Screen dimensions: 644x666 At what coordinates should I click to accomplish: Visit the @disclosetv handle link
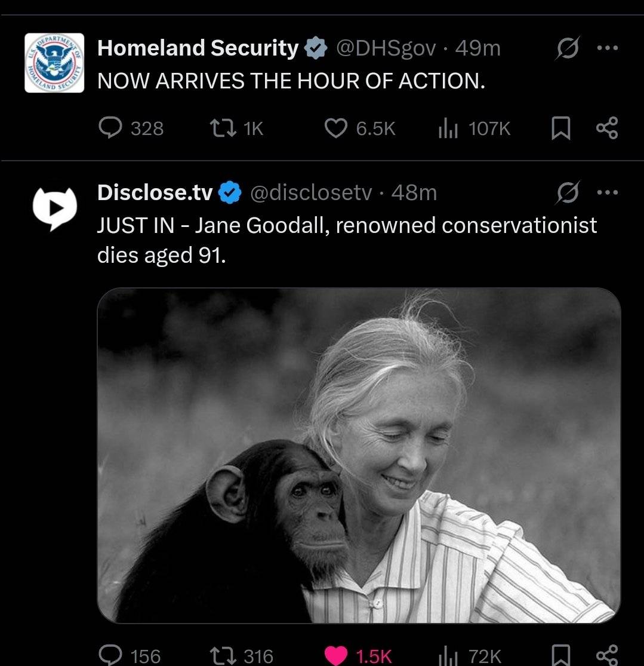pos(310,192)
